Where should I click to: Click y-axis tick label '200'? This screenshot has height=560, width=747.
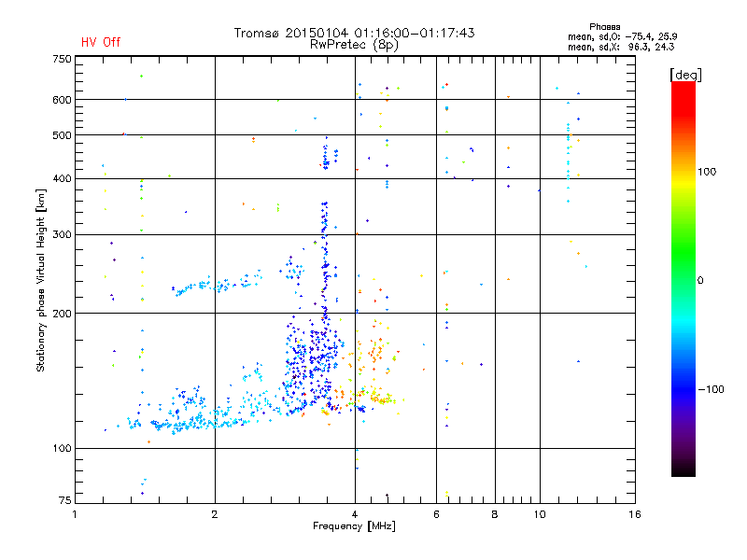(62, 314)
